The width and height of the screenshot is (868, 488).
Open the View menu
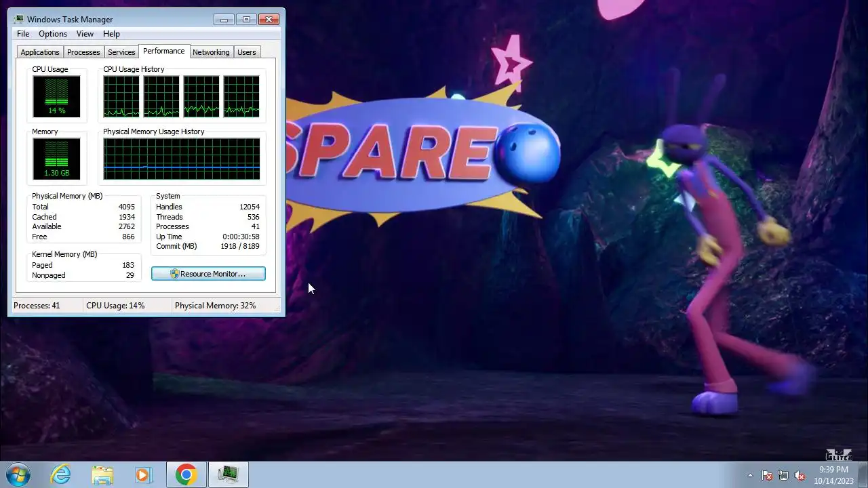point(85,34)
